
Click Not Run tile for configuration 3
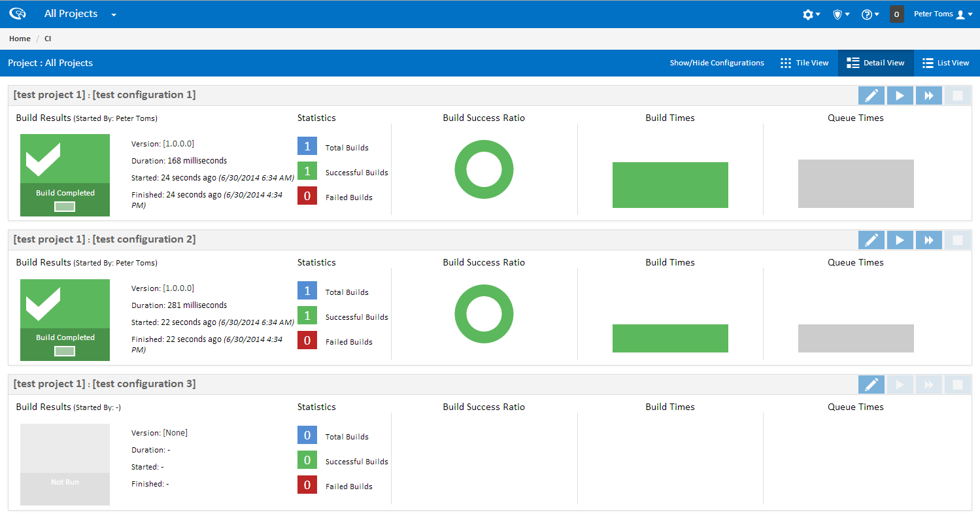click(65, 464)
